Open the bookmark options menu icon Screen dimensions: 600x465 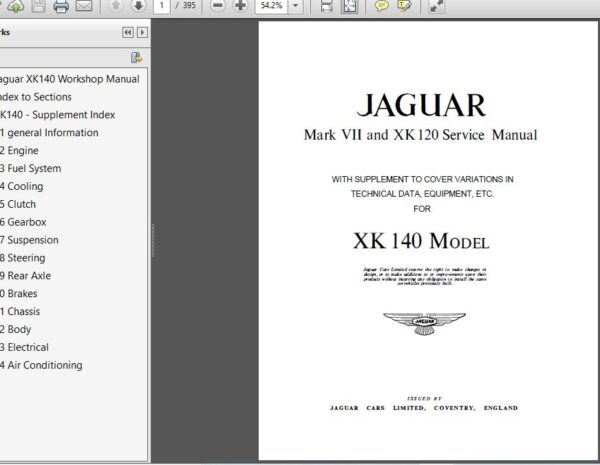tap(136, 58)
